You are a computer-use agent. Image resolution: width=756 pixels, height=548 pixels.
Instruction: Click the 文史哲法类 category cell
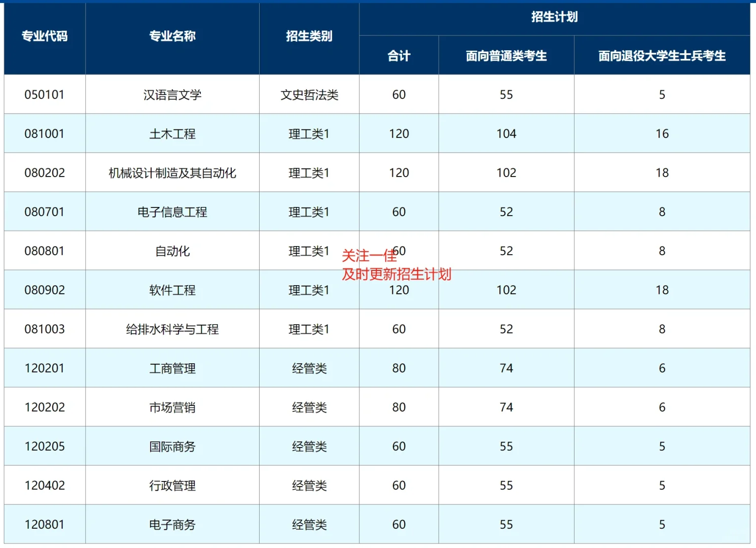coord(309,95)
